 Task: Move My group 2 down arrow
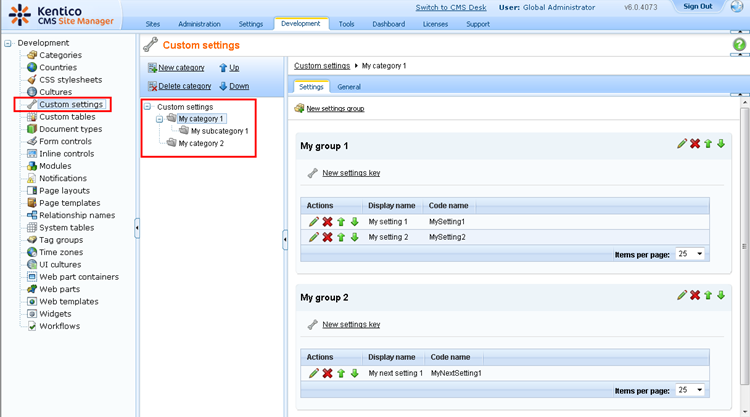click(x=721, y=295)
